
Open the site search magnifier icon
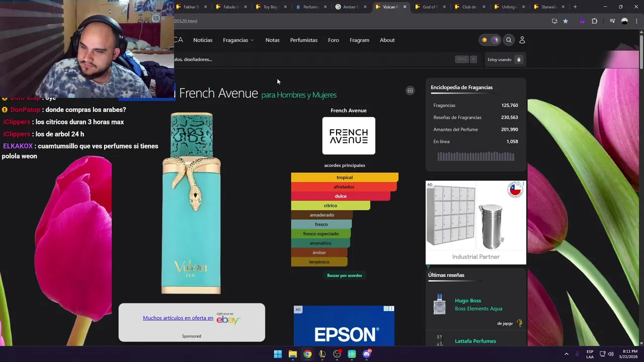(x=509, y=40)
